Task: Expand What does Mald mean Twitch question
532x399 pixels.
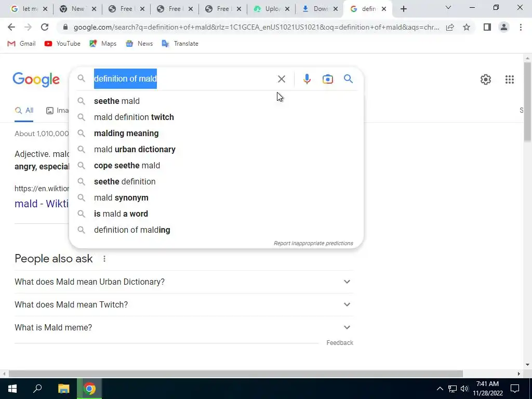Action: coord(184,304)
